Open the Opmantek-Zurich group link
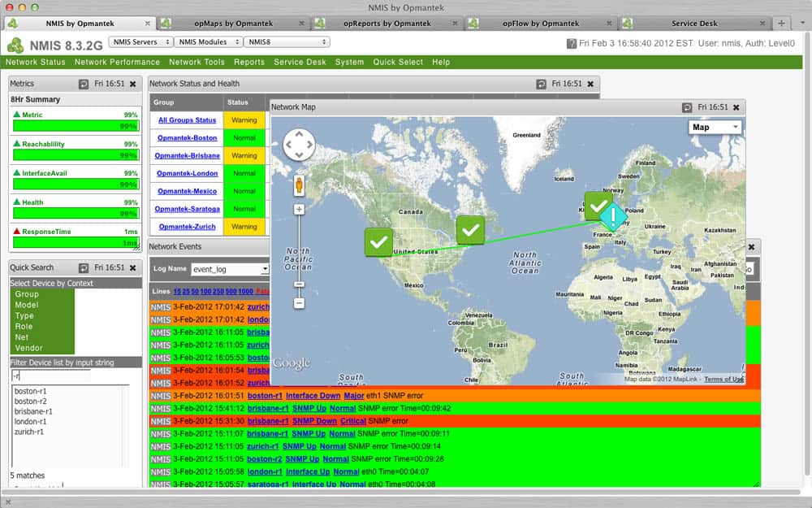Screen dimensions: 812x508 pos(187,227)
